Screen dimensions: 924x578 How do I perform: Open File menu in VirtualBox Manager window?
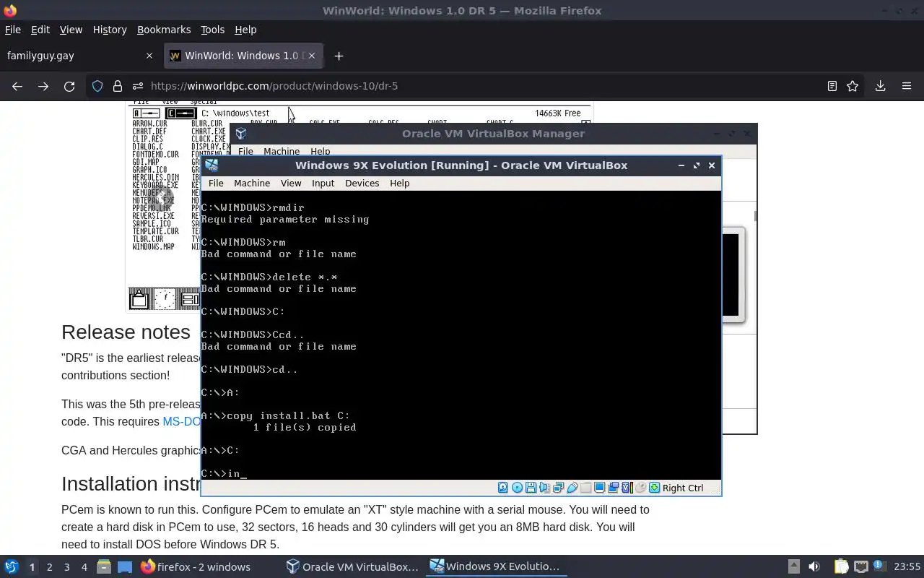pyautogui.click(x=245, y=151)
